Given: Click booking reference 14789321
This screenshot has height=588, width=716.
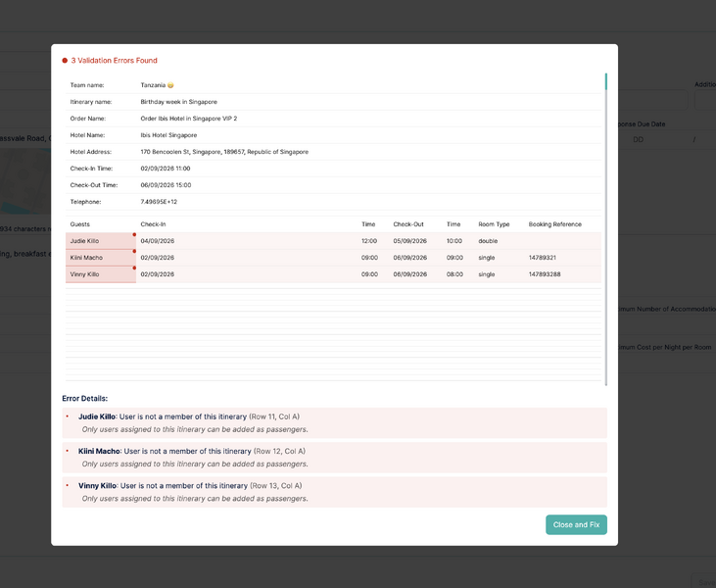Looking at the screenshot, I should point(542,258).
